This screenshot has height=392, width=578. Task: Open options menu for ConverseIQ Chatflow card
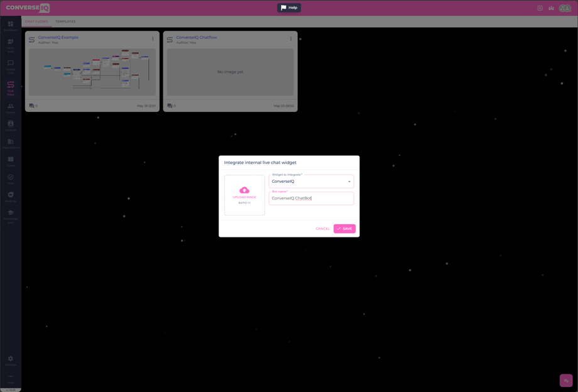coord(291,39)
